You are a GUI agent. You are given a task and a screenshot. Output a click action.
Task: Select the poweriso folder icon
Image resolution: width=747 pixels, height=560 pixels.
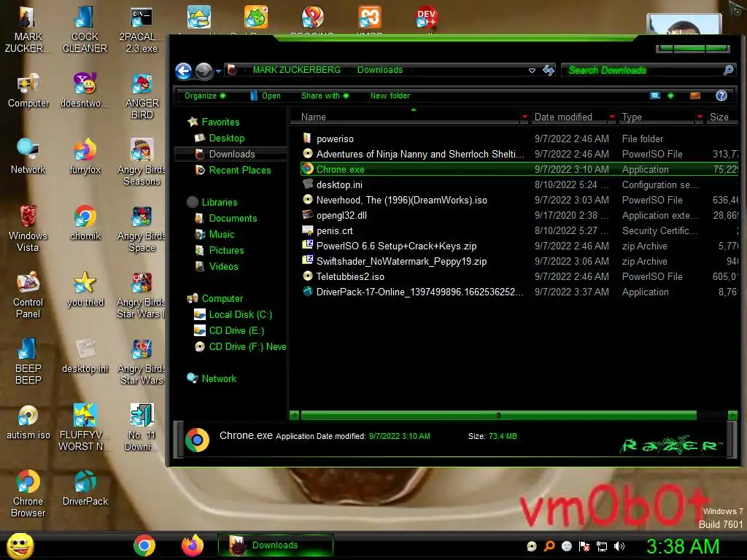point(307,139)
